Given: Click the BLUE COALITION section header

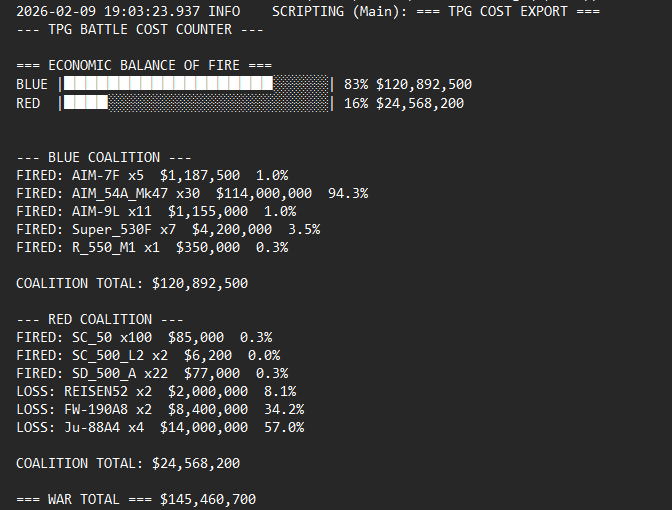Looking at the screenshot, I should [x=103, y=157].
